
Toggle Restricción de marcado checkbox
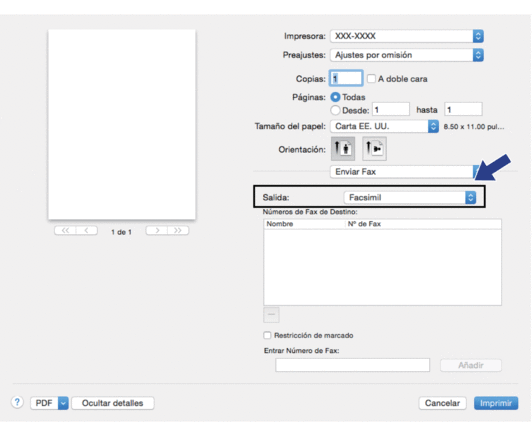coord(267,335)
